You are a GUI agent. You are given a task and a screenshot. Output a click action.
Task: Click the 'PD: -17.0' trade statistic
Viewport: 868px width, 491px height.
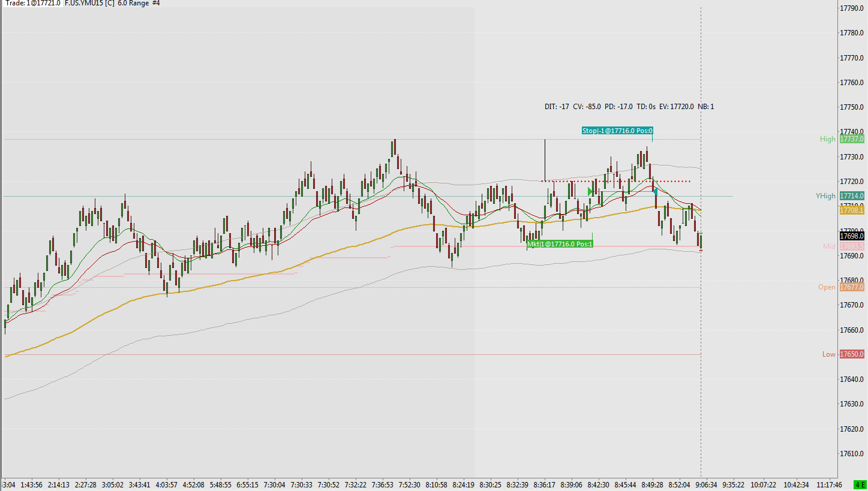point(618,107)
